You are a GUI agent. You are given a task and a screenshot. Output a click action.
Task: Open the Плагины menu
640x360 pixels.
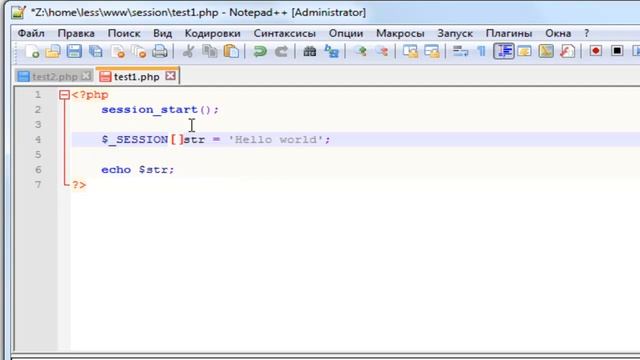coord(509,33)
